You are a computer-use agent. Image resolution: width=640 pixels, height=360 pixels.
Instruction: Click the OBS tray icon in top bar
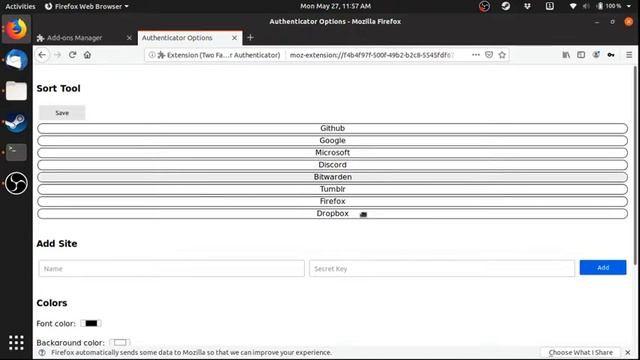pyautogui.click(x=484, y=6)
